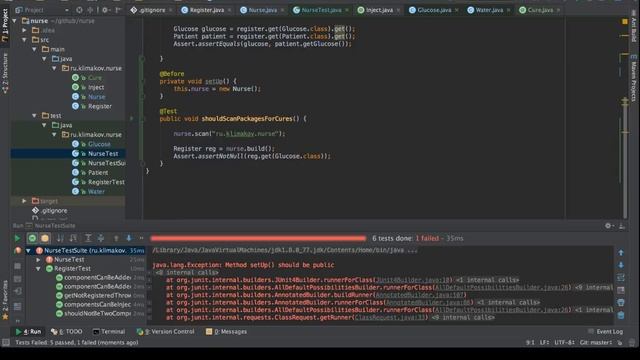The width and height of the screenshot is (640, 360).
Task: Expand NurseTest failed results node
Action: click(38, 260)
